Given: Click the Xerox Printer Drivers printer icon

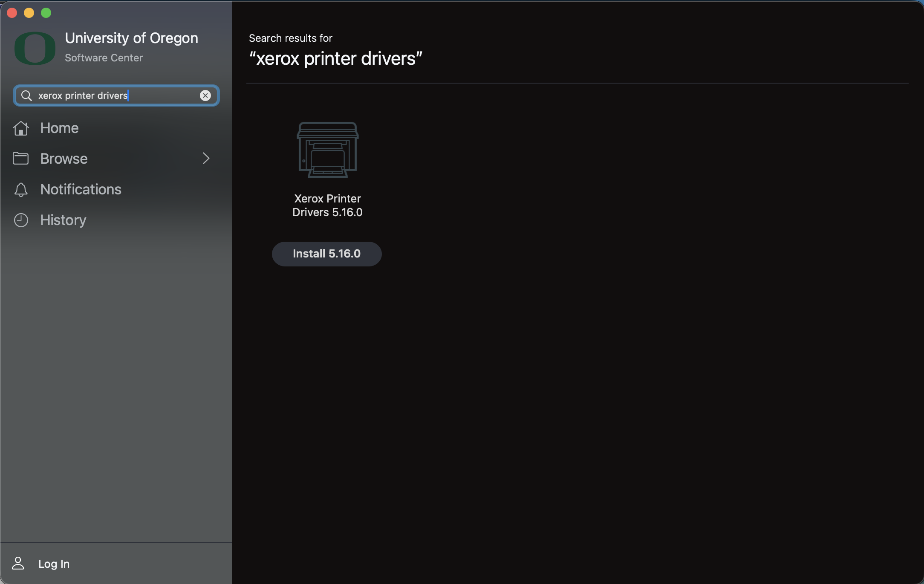Looking at the screenshot, I should (x=327, y=149).
